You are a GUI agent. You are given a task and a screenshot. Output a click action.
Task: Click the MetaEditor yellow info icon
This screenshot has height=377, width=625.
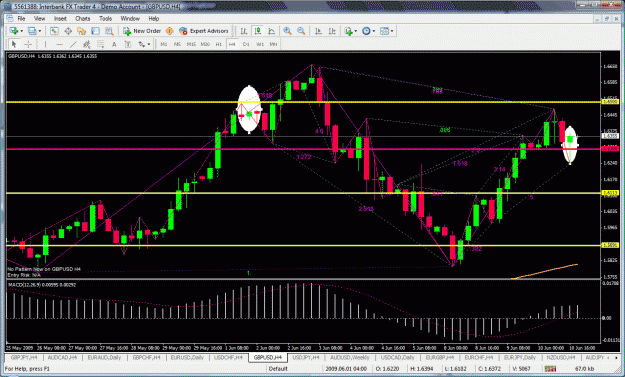[169, 31]
